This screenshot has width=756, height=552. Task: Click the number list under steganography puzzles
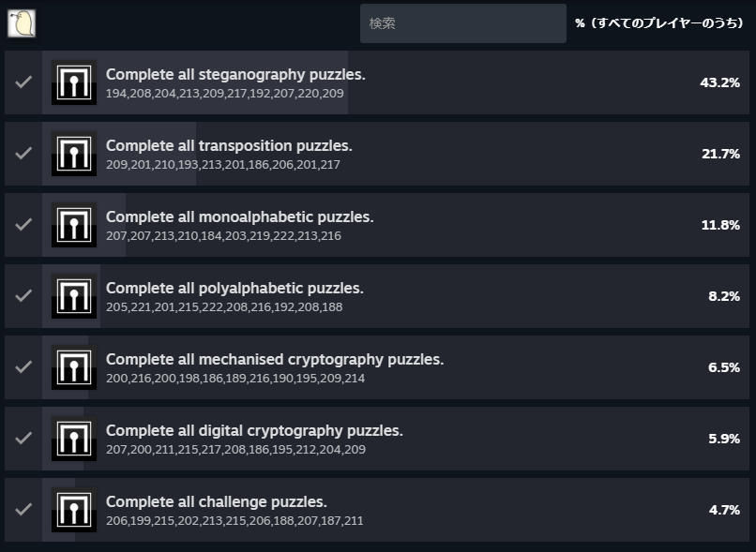pyautogui.click(x=224, y=94)
